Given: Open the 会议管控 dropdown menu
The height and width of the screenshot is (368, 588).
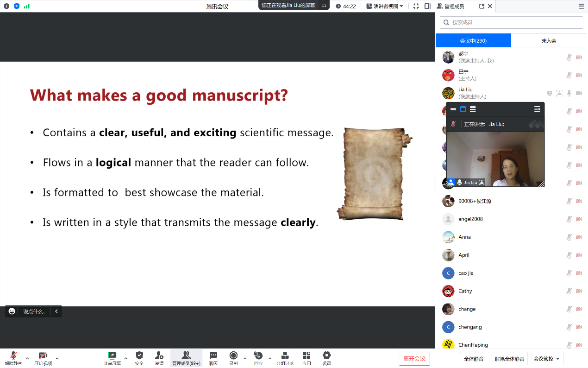Looking at the screenshot, I should [546, 359].
